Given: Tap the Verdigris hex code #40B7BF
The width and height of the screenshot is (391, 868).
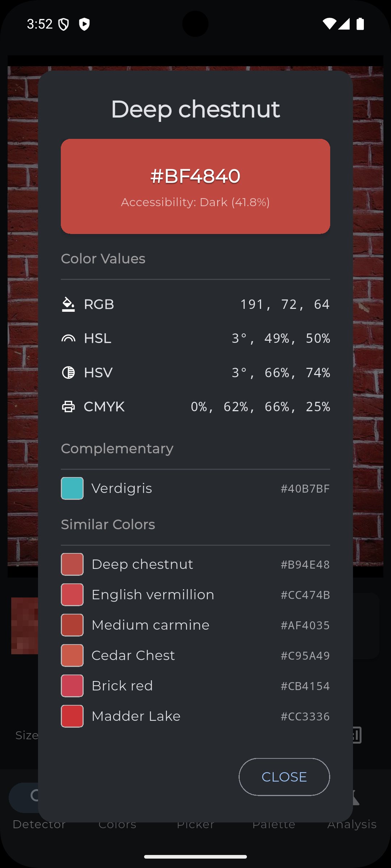Looking at the screenshot, I should pyautogui.click(x=305, y=489).
